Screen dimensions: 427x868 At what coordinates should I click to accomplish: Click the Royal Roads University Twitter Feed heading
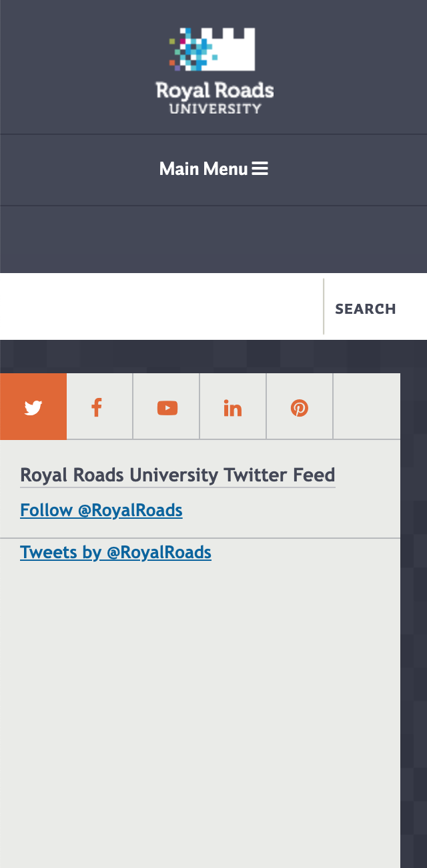[x=177, y=475]
